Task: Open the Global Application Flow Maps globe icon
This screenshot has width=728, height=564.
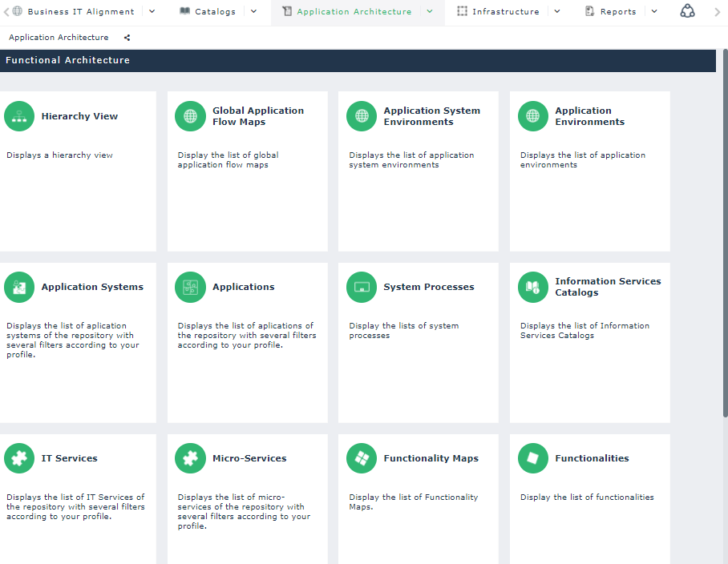Action: 190,116
